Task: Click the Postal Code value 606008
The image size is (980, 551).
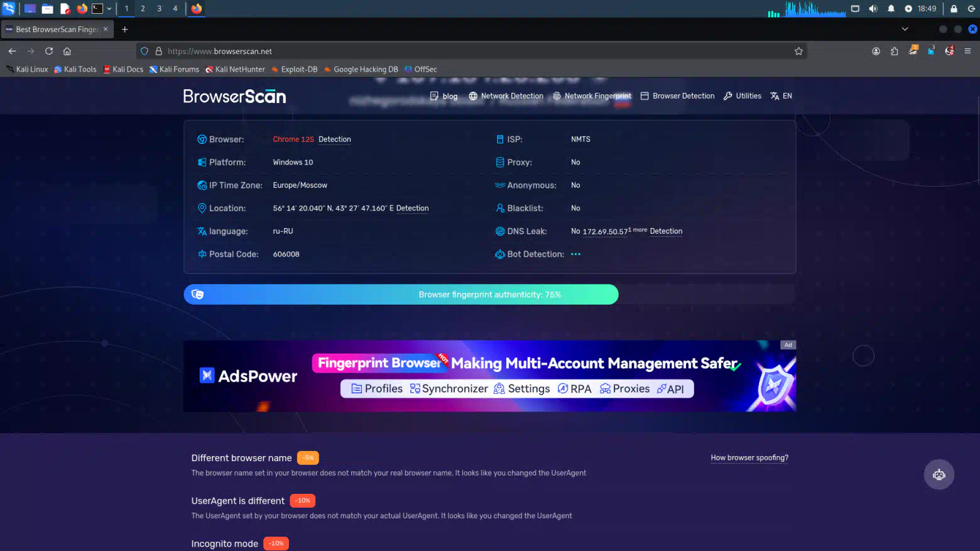Action: (286, 254)
